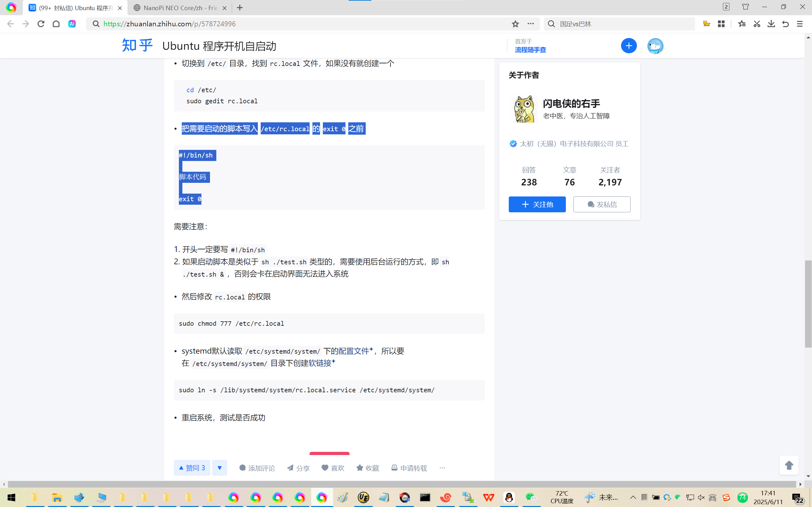
Task: Toggle the 收藏 favorite button
Action: (x=368, y=468)
